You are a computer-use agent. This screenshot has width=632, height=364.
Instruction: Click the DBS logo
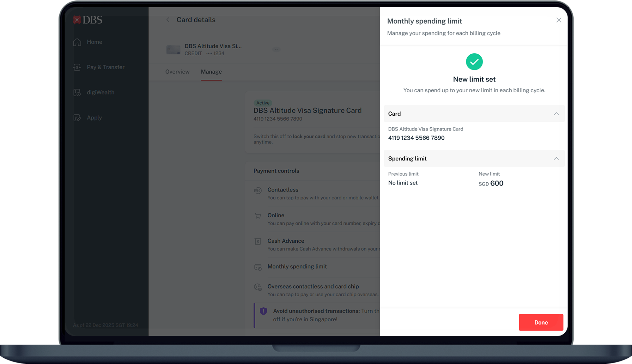[x=88, y=20]
